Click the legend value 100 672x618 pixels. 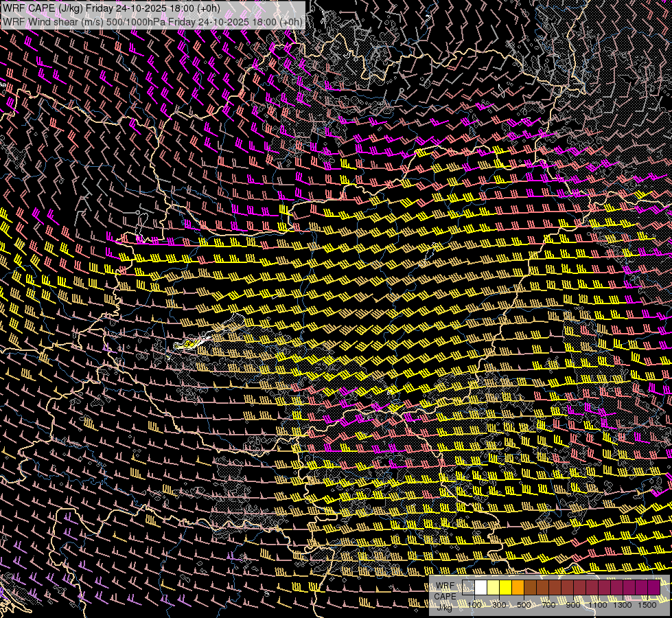tap(474, 605)
